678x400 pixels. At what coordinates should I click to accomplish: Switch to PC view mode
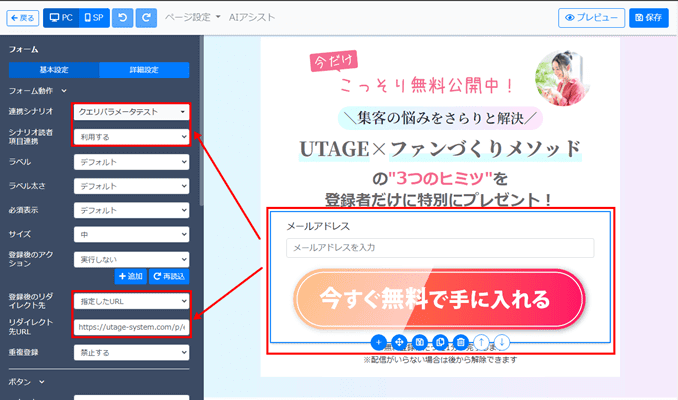click(61, 18)
